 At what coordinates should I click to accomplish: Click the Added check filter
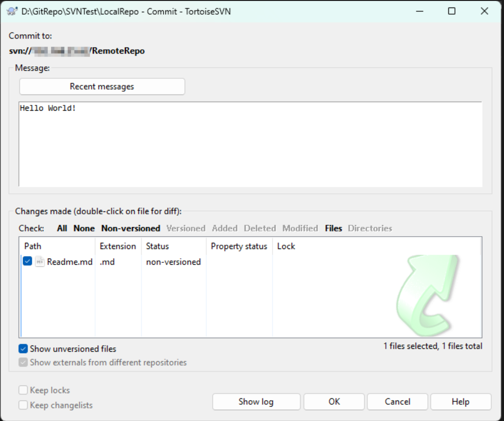[x=225, y=229]
